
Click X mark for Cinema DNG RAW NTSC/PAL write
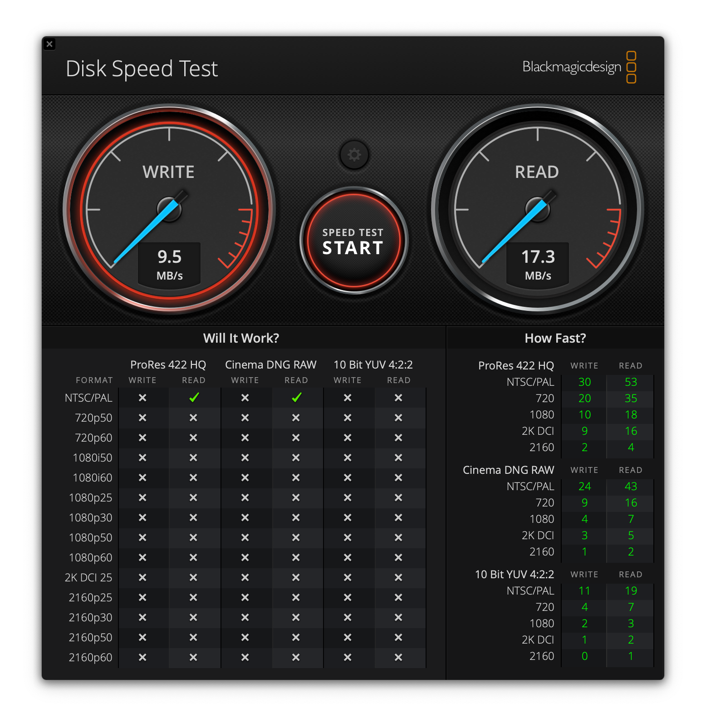[245, 398]
